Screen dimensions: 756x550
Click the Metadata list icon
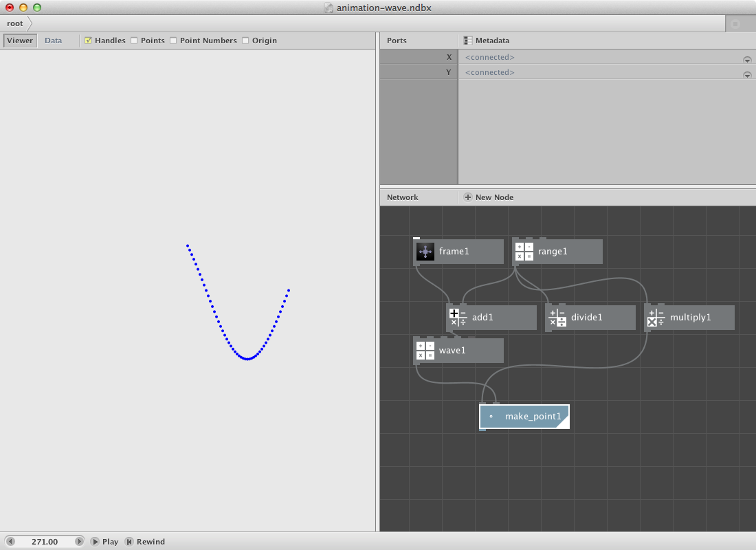click(x=467, y=41)
